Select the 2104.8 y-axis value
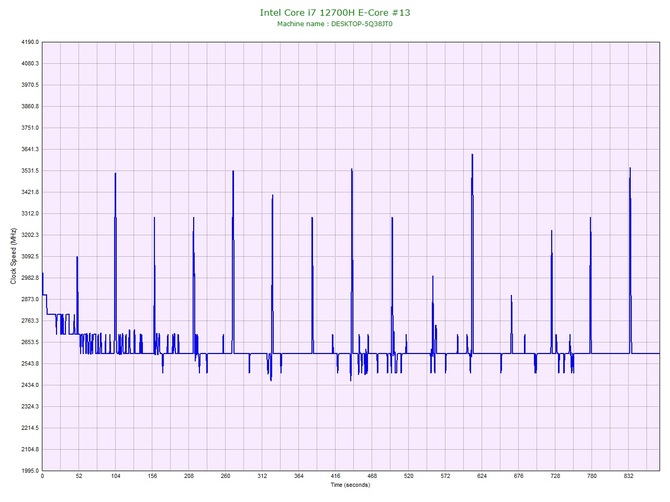The height and width of the screenshot is (502, 670). click(x=30, y=449)
